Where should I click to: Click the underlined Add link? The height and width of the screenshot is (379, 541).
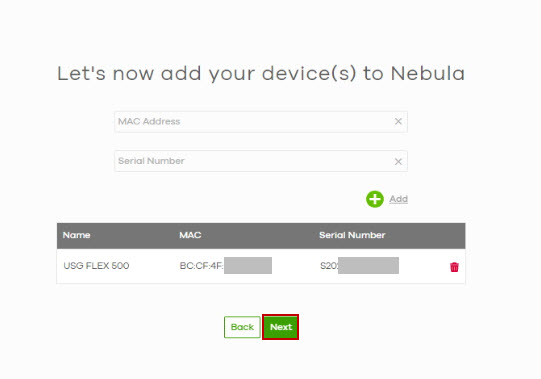(399, 199)
